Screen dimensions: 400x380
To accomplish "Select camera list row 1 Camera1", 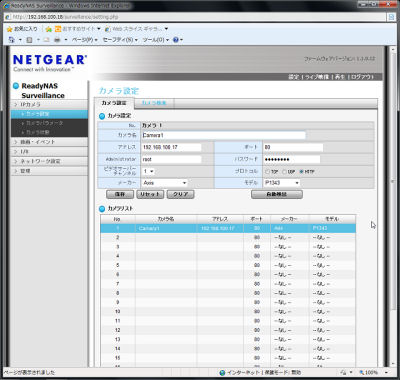I will pyautogui.click(x=228, y=228).
